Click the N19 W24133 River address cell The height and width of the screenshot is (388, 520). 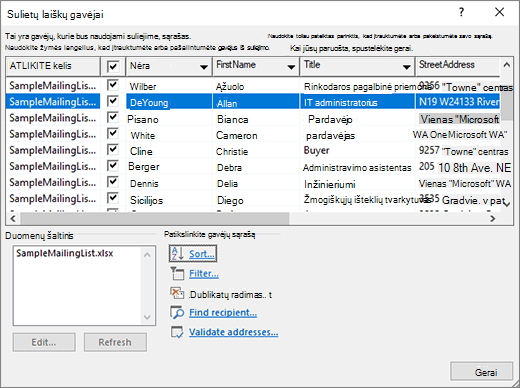[x=458, y=102]
